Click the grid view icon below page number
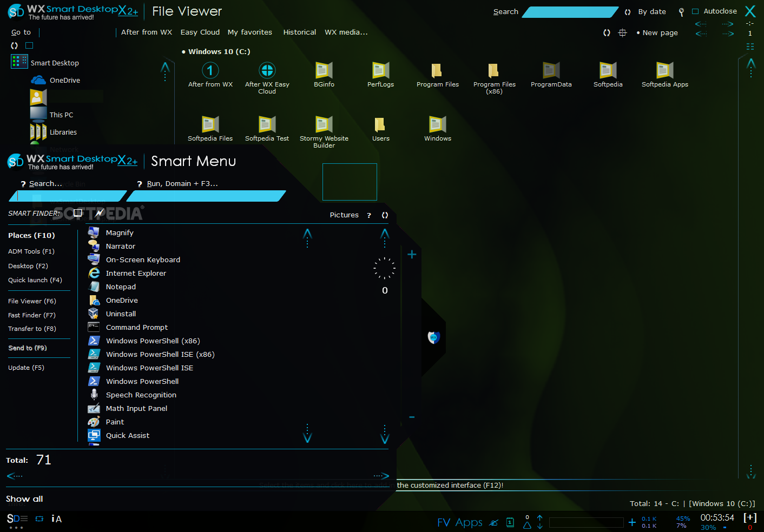 tap(750, 46)
